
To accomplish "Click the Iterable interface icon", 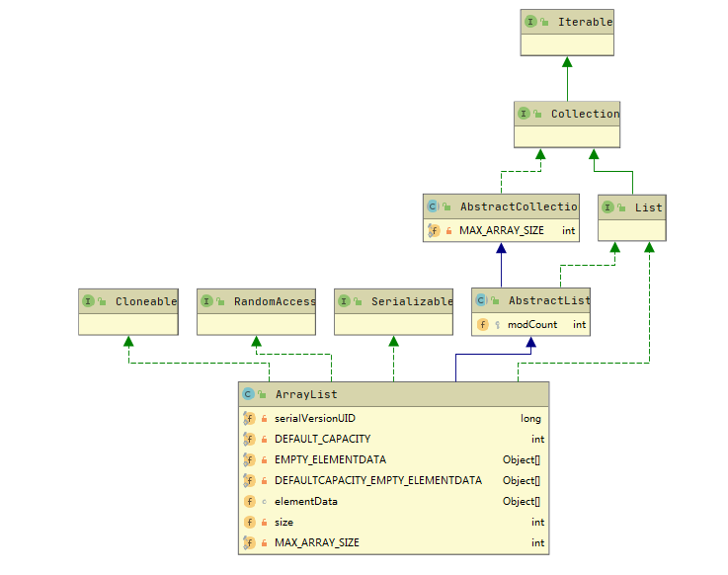I will 530,21.
